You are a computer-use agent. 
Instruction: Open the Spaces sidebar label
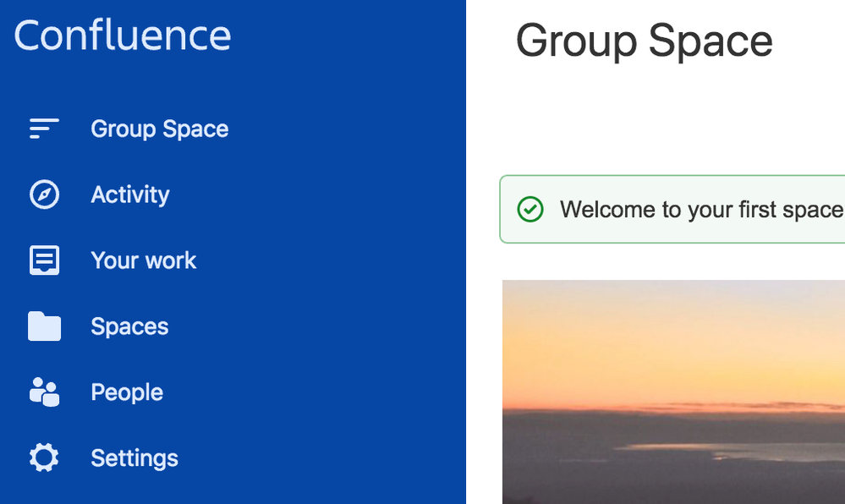pyautogui.click(x=130, y=326)
